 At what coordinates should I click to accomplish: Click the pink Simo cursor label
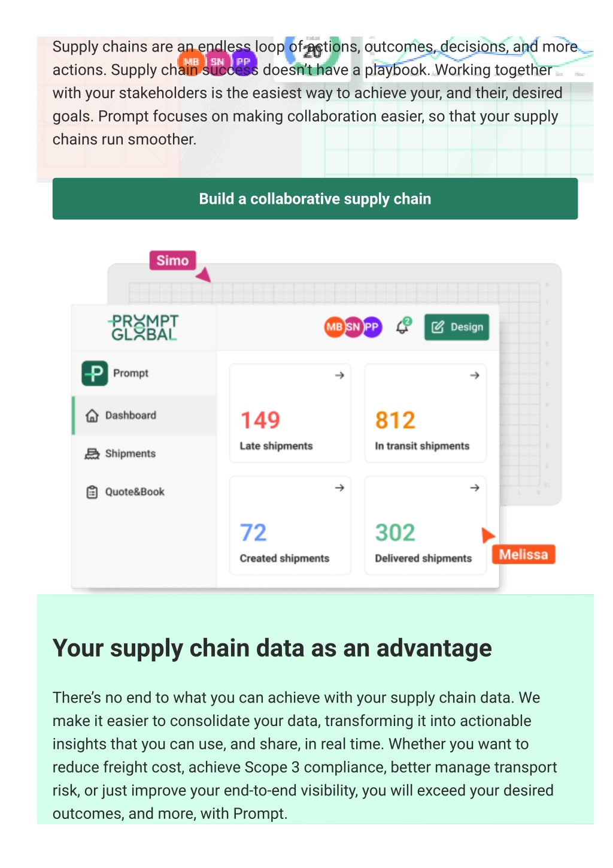tap(172, 261)
